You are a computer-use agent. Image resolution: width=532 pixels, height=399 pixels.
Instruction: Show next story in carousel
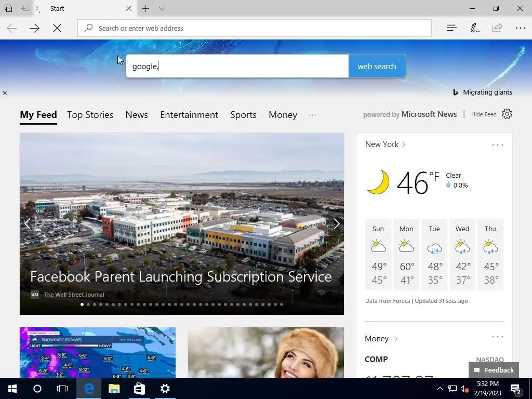[336, 223]
